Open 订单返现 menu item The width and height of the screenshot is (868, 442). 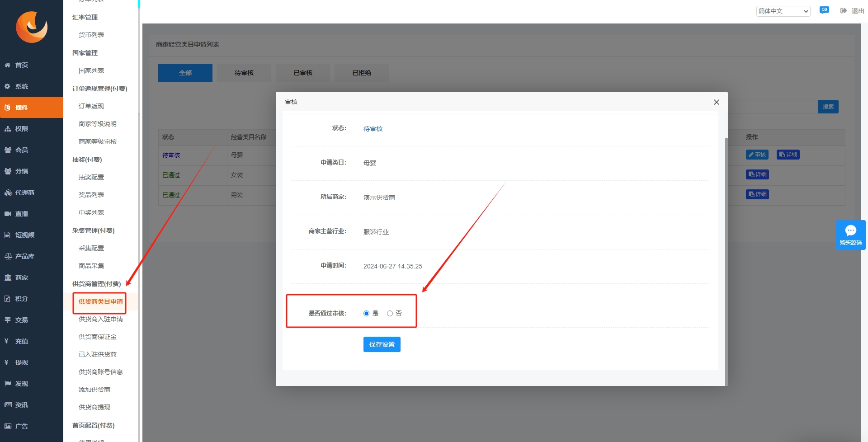click(x=91, y=106)
